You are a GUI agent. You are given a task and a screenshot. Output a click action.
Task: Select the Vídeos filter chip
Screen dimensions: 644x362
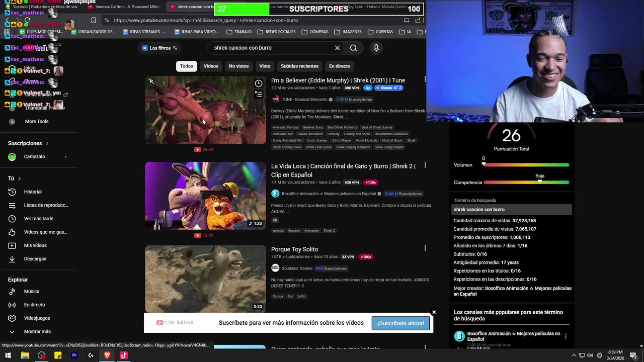pos(211,66)
